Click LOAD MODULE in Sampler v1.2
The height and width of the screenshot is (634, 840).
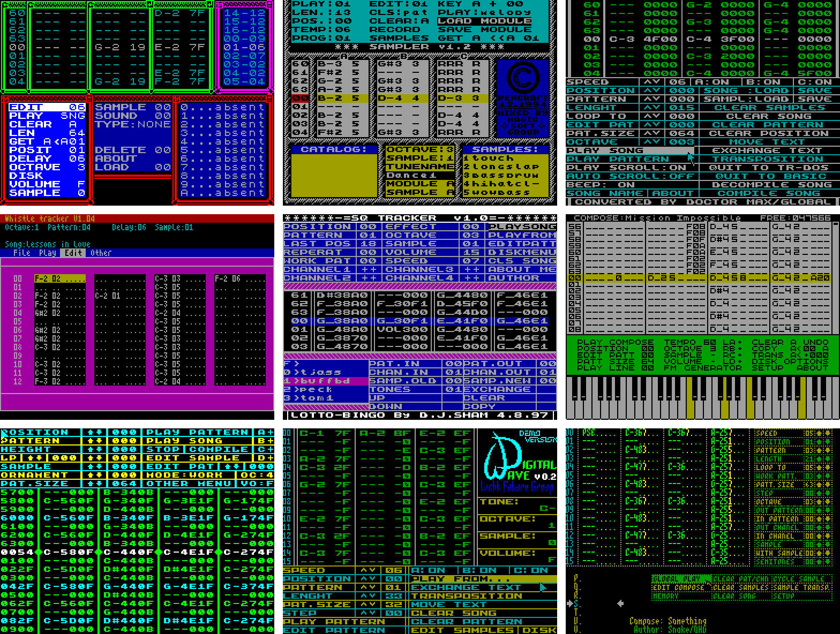(x=484, y=21)
